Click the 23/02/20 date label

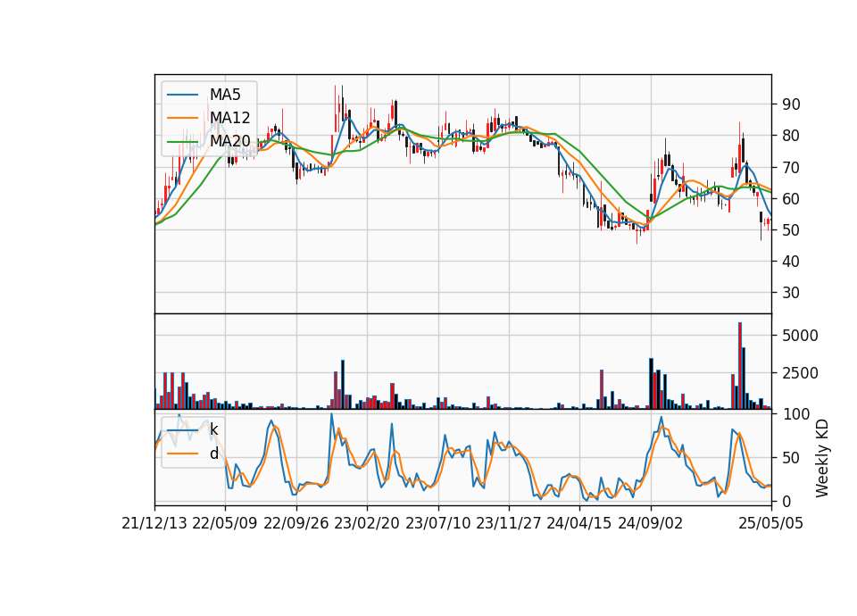367,523
